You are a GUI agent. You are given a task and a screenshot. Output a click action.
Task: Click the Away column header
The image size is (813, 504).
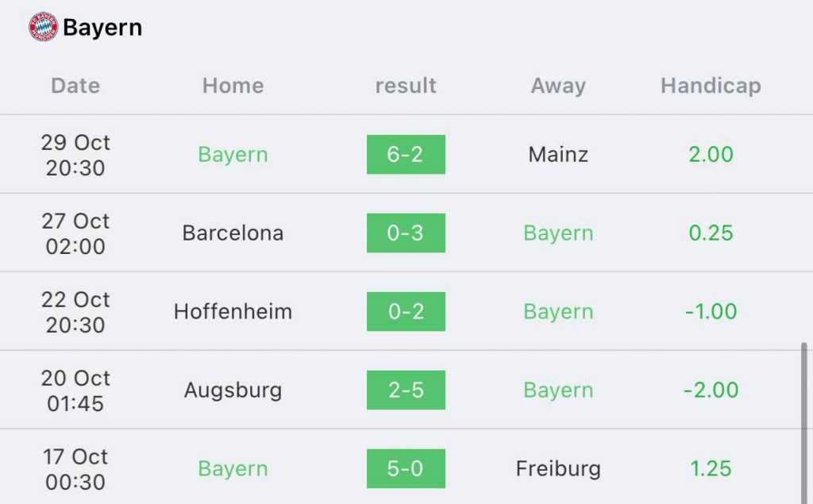(558, 86)
